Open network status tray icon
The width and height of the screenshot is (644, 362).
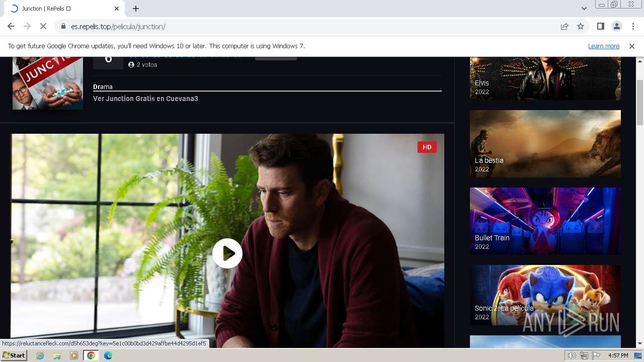coord(584,355)
